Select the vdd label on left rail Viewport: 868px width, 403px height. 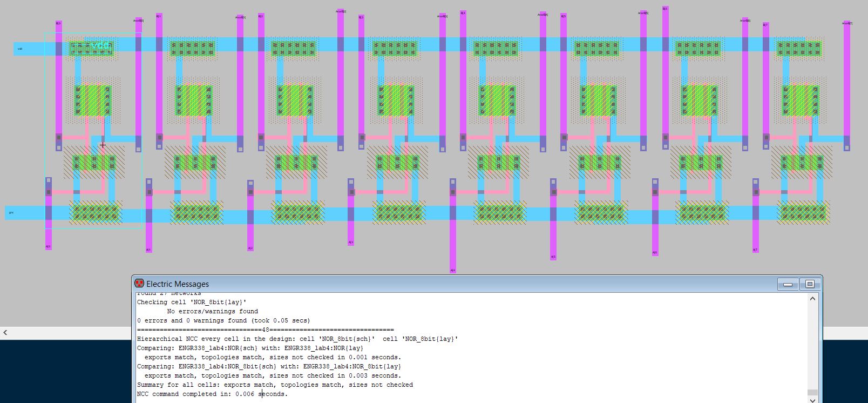(20, 49)
